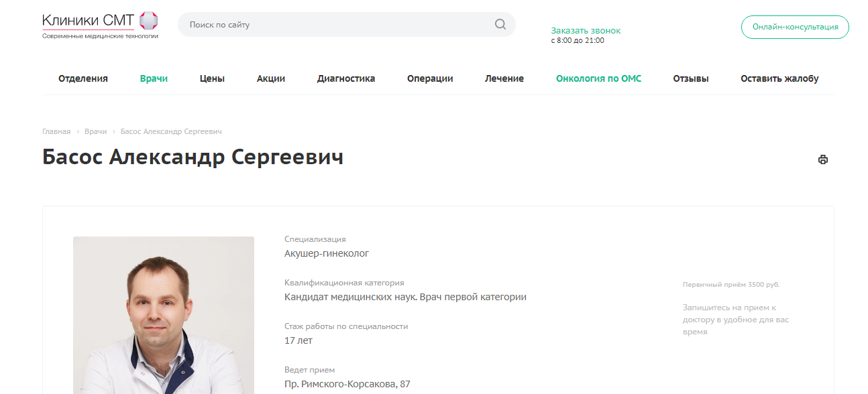868x394 pixels.
Task: Click Оставить жалобу in navigation
Action: pyautogui.click(x=779, y=78)
